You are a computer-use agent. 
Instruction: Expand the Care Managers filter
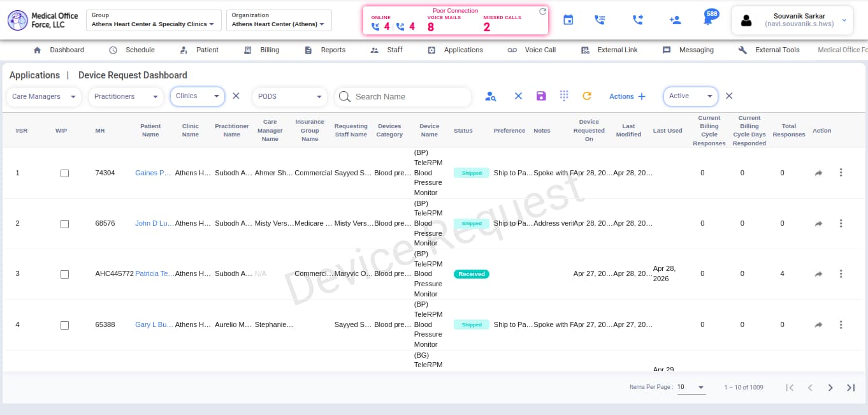[x=44, y=97]
